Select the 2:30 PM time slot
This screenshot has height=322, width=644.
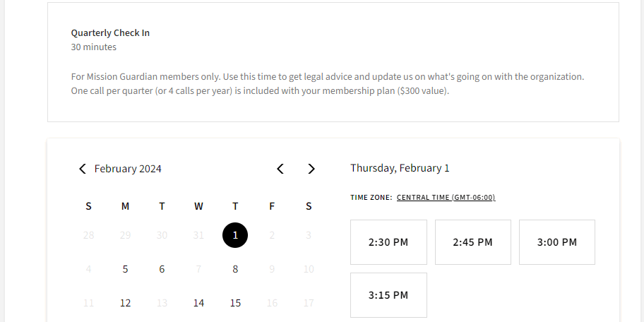388,242
